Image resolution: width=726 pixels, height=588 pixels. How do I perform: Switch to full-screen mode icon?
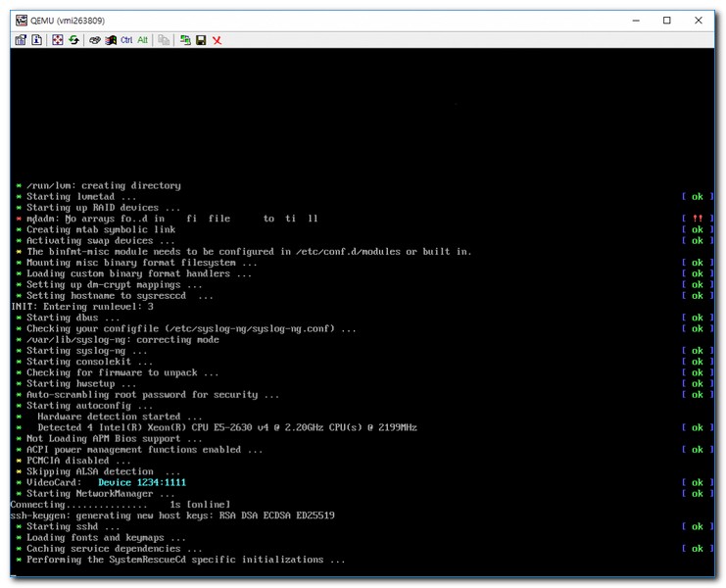[x=58, y=40]
